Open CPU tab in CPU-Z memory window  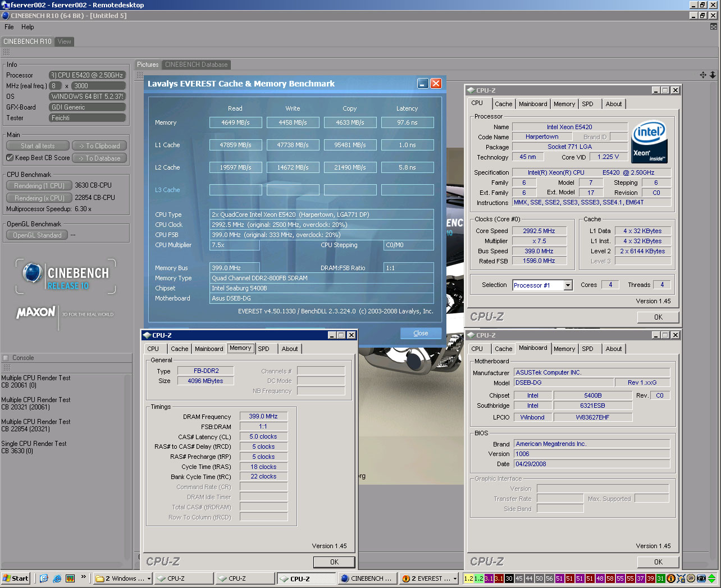tap(153, 349)
